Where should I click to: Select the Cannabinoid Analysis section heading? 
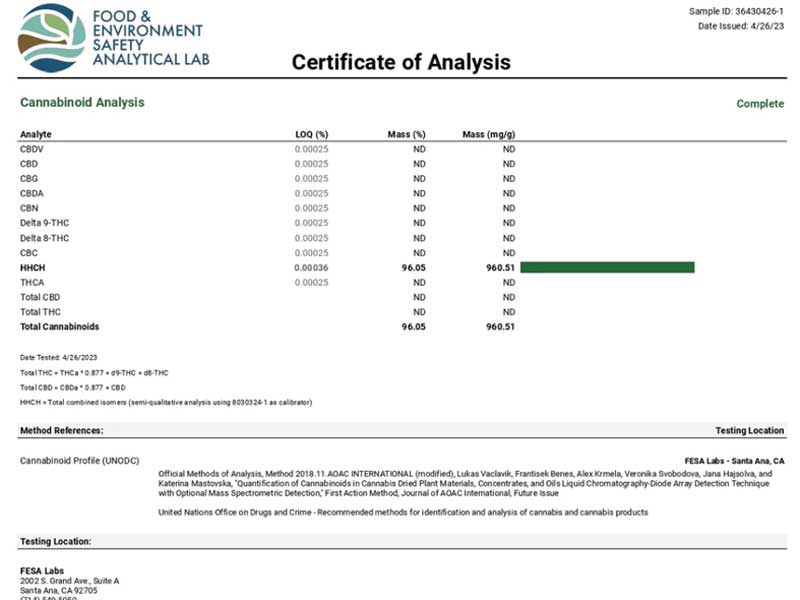(82, 102)
